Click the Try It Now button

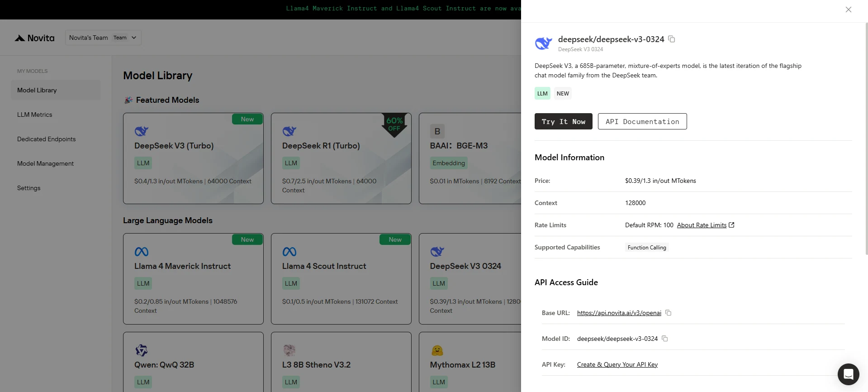tap(564, 121)
